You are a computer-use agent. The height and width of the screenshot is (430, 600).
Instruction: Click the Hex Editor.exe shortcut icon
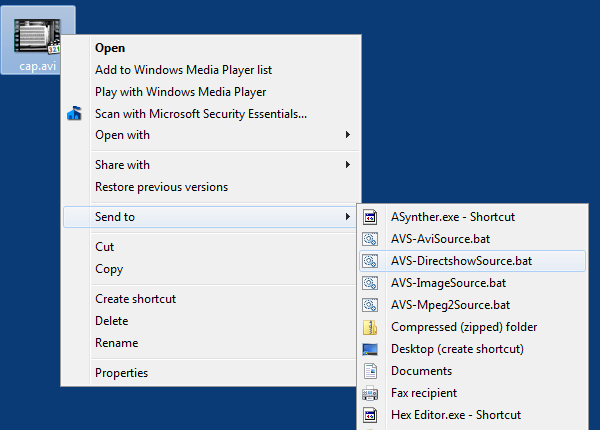371,415
